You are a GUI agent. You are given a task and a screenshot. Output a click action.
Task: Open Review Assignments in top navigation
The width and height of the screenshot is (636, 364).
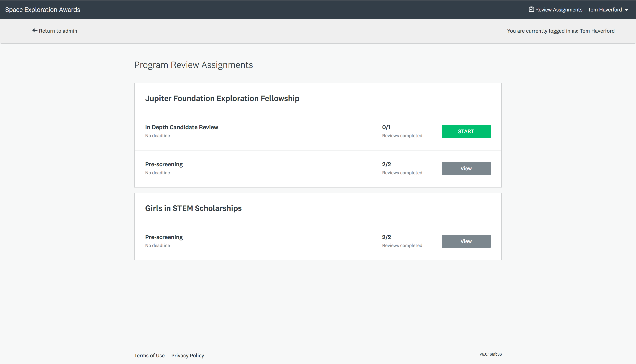pos(558,10)
